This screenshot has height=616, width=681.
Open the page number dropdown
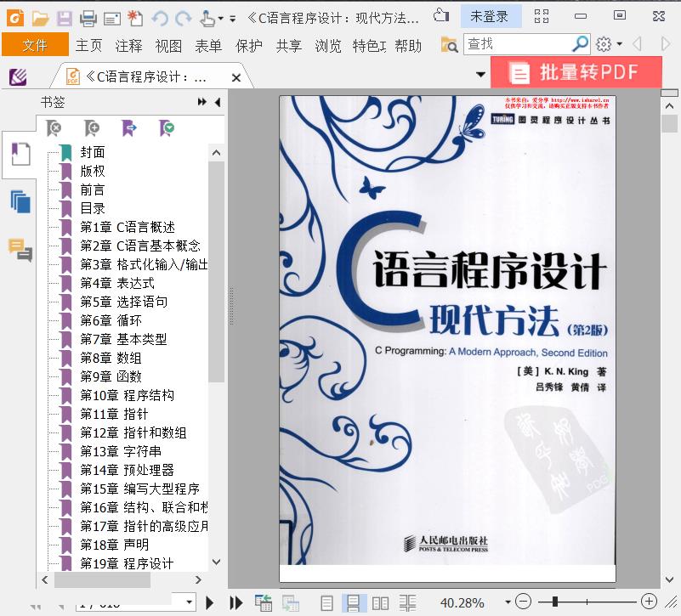(x=190, y=602)
